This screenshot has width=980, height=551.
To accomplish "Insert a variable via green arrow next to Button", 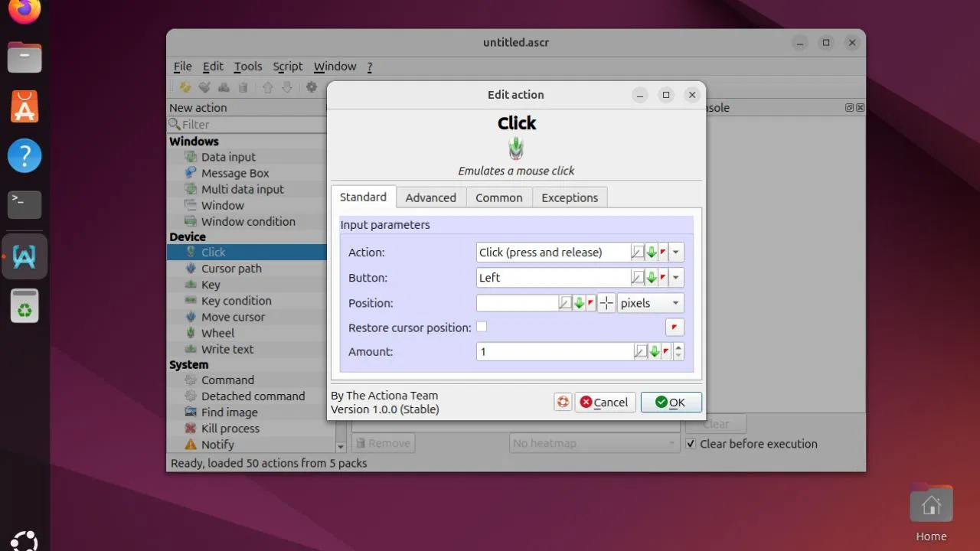I will [x=652, y=277].
